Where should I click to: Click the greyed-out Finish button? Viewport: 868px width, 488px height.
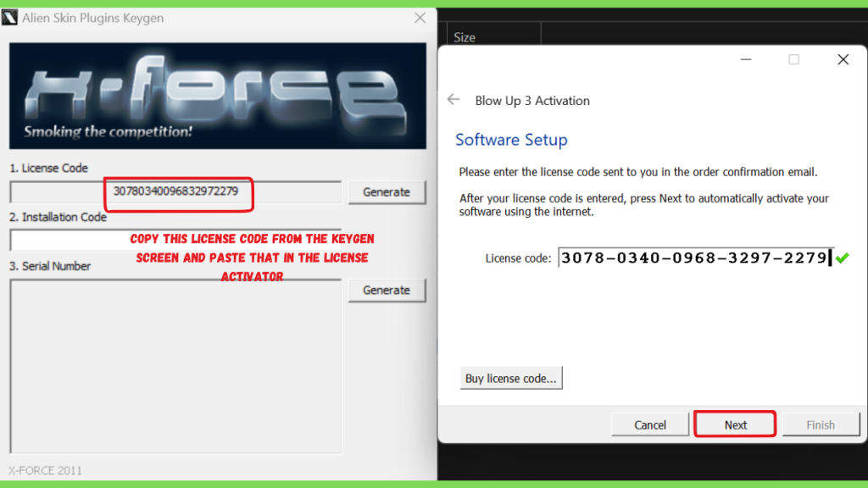pos(821,424)
